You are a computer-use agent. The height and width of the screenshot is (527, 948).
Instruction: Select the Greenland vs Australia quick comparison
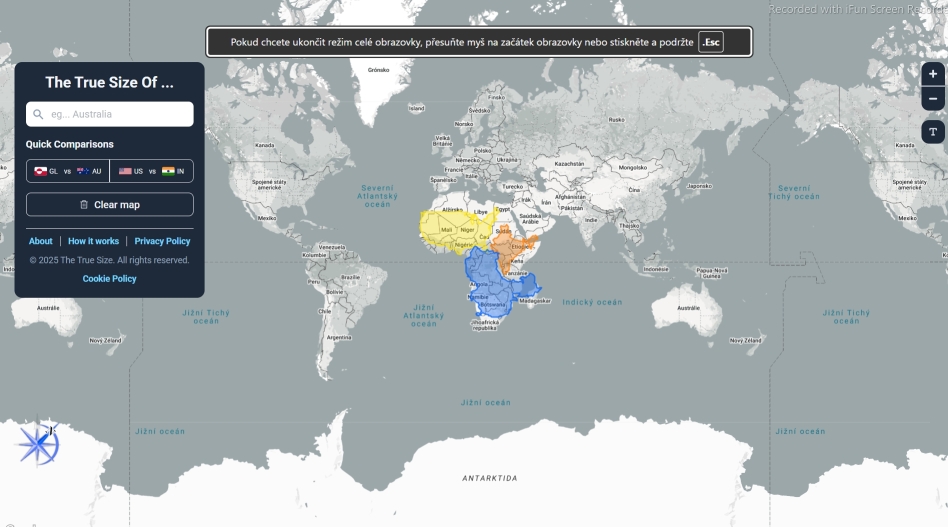[x=68, y=171]
